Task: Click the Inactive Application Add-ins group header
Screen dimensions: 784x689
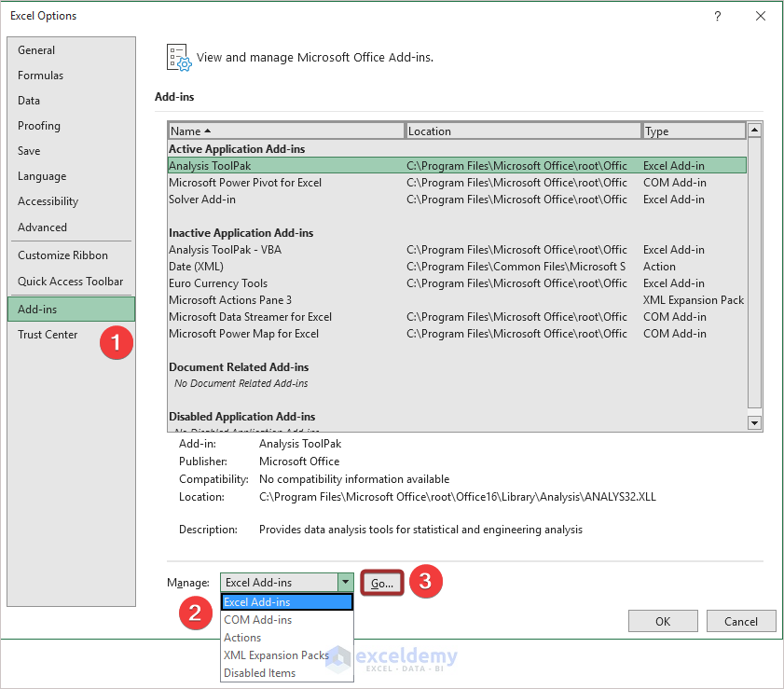Action: 241,233
